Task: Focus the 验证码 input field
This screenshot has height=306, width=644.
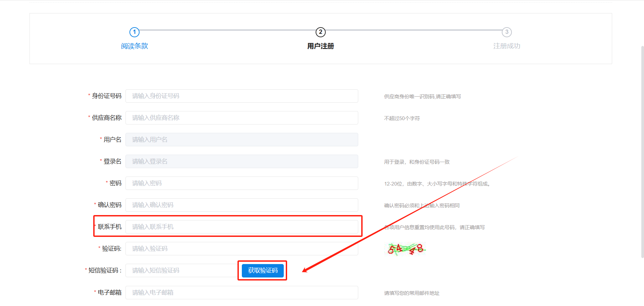Action: [242, 249]
